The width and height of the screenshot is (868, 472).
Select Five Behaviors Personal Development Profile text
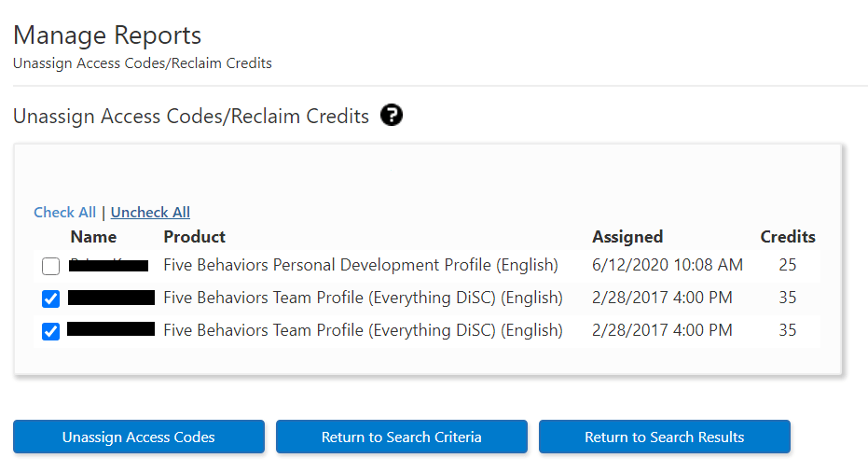coord(361,265)
